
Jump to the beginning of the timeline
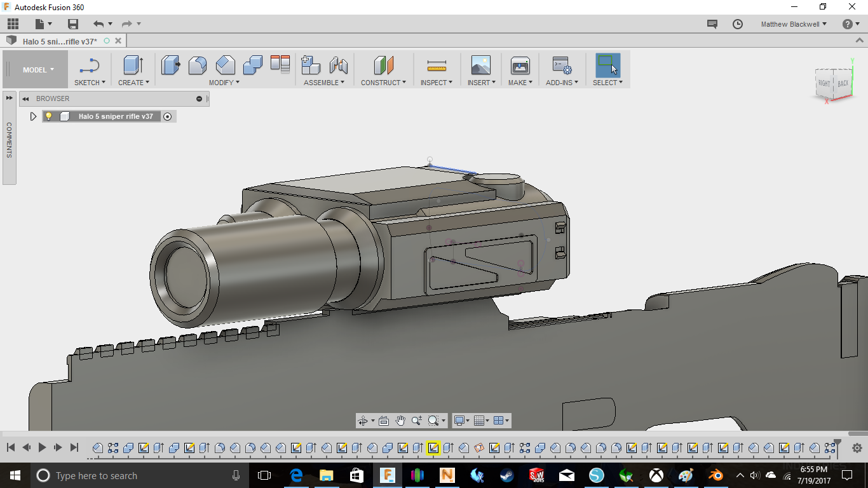coord(11,447)
